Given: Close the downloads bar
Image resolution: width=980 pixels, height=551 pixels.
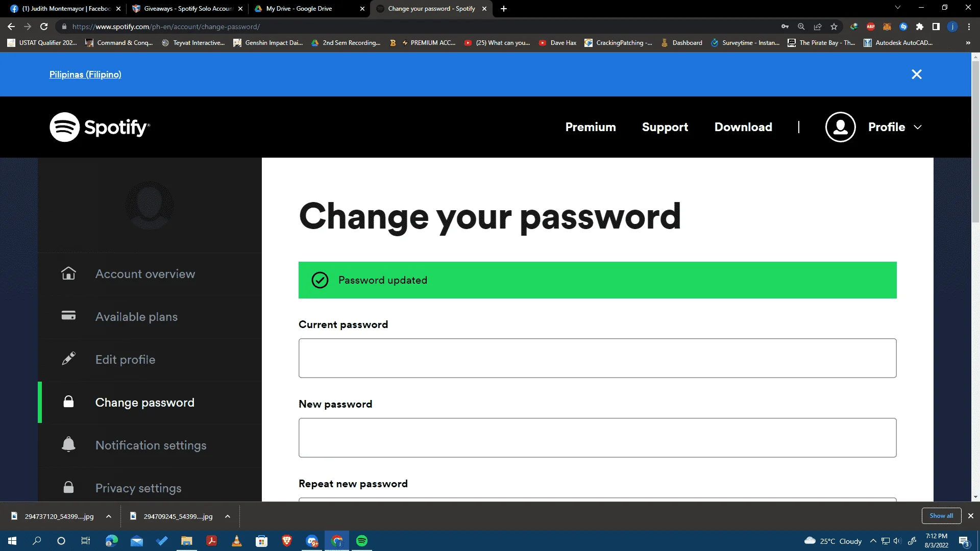Looking at the screenshot, I should [x=971, y=516].
